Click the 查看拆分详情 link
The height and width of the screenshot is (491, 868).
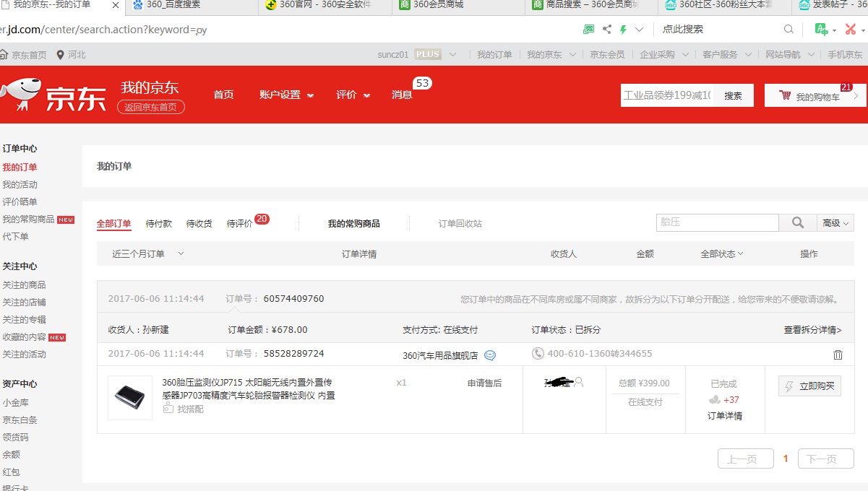coord(813,329)
